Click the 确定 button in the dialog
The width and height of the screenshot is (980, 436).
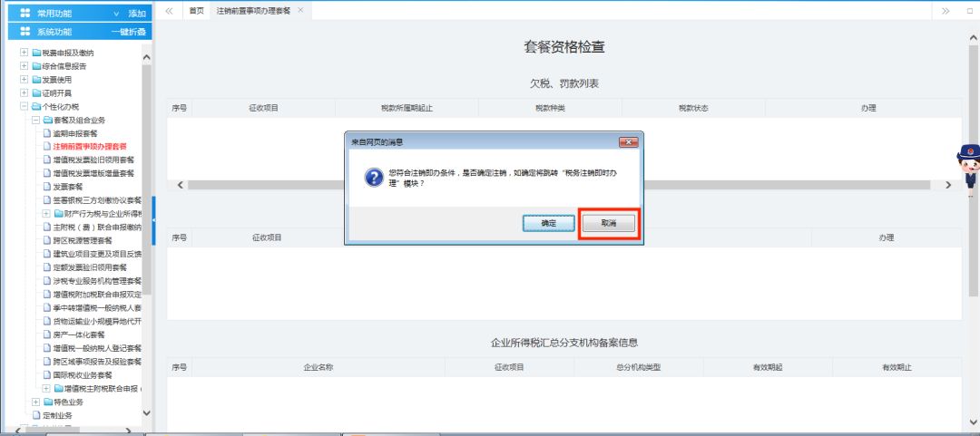tap(549, 223)
